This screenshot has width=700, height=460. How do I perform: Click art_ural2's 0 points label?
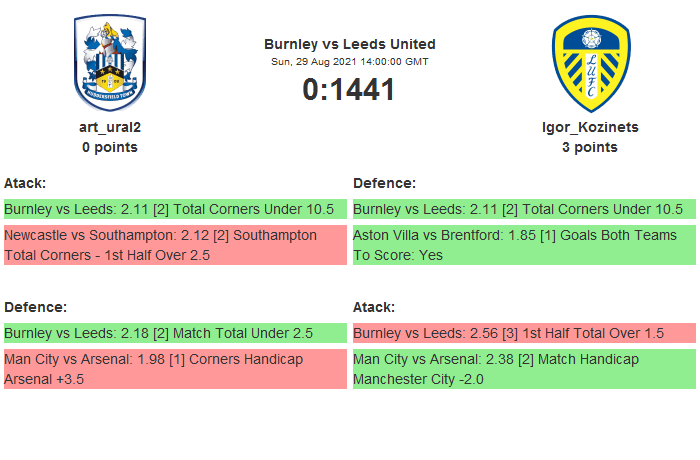tap(110, 147)
